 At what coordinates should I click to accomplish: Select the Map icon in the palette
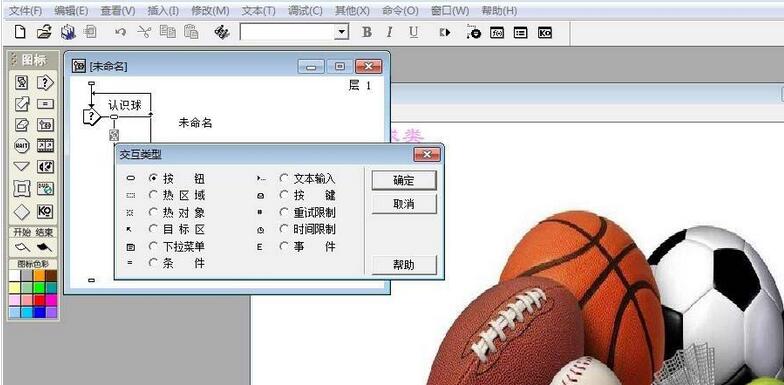46,124
